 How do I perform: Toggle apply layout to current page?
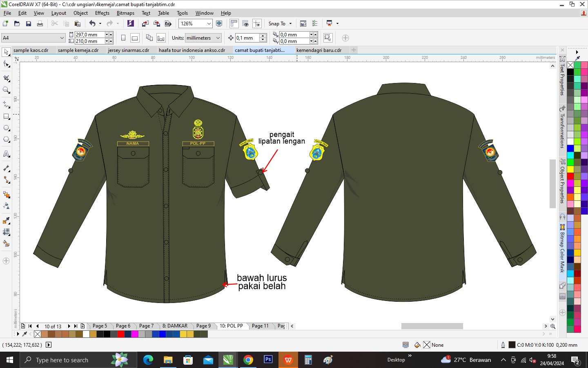pyautogui.click(x=161, y=38)
